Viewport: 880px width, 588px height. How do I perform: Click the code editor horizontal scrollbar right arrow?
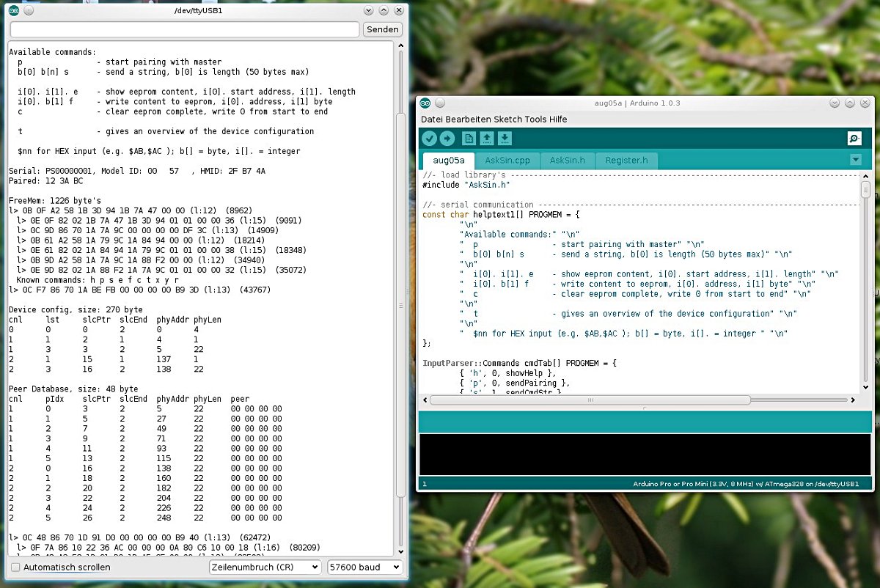click(x=852, y=400)
